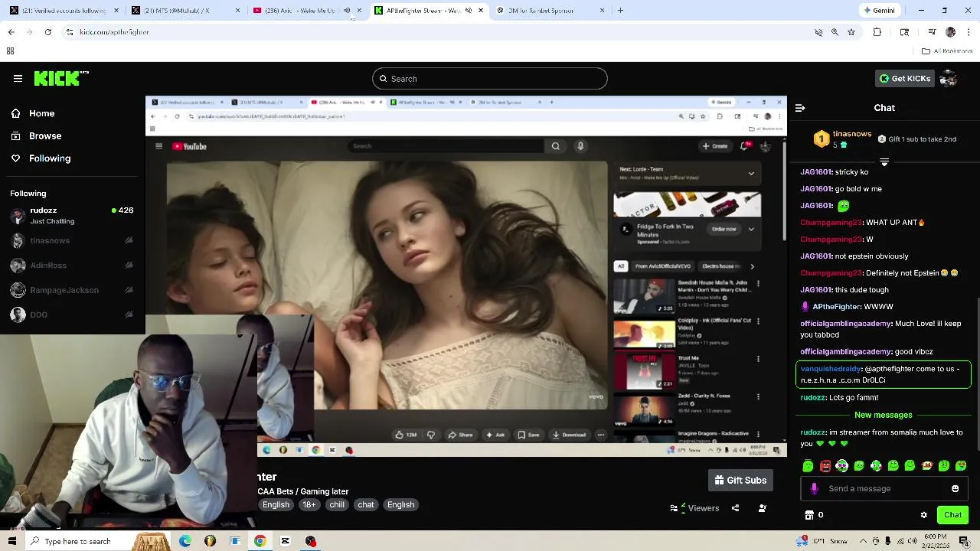Image resolution: width=980 pixels, height=551 pixels.
Task: Open RampageJackson channel in Following list
Action: [72, 290]
